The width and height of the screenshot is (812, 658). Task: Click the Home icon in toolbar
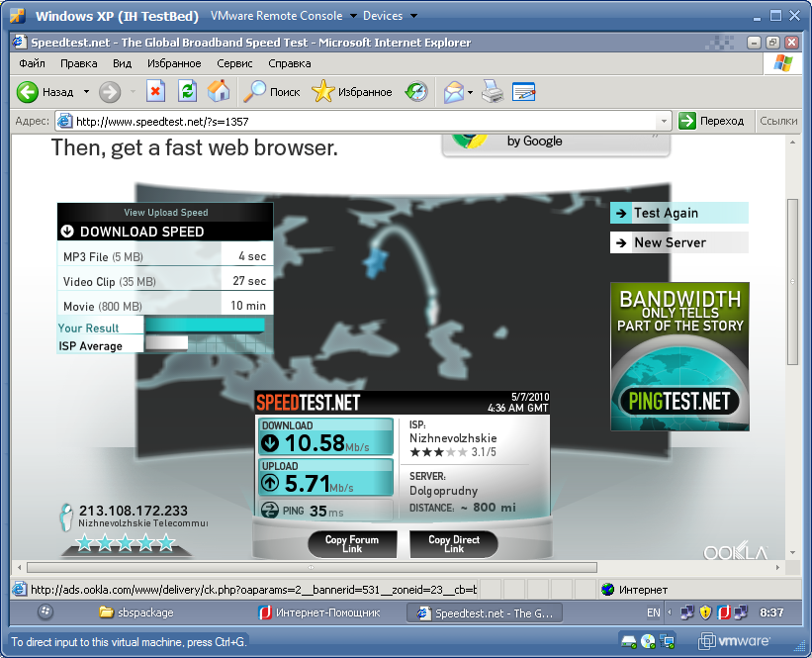[x=219, y=91]
